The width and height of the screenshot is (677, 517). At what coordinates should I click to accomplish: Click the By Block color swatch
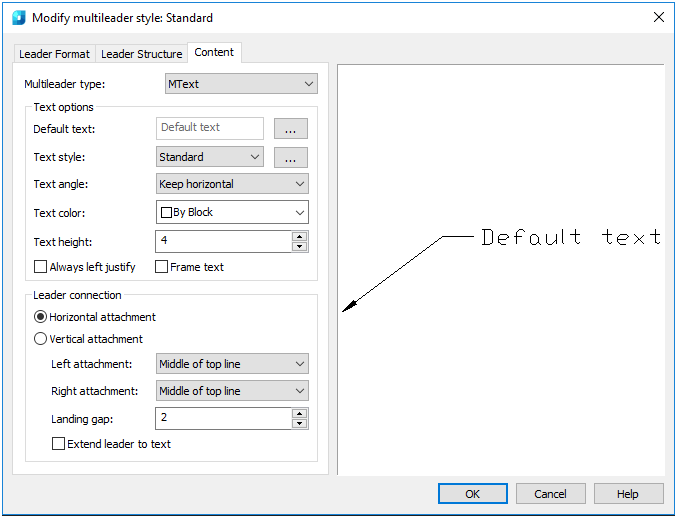point(166,213)
